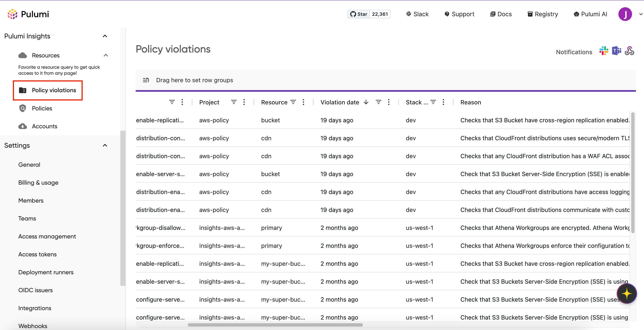Toggle Violation date sort arrow

click(366, 102)
